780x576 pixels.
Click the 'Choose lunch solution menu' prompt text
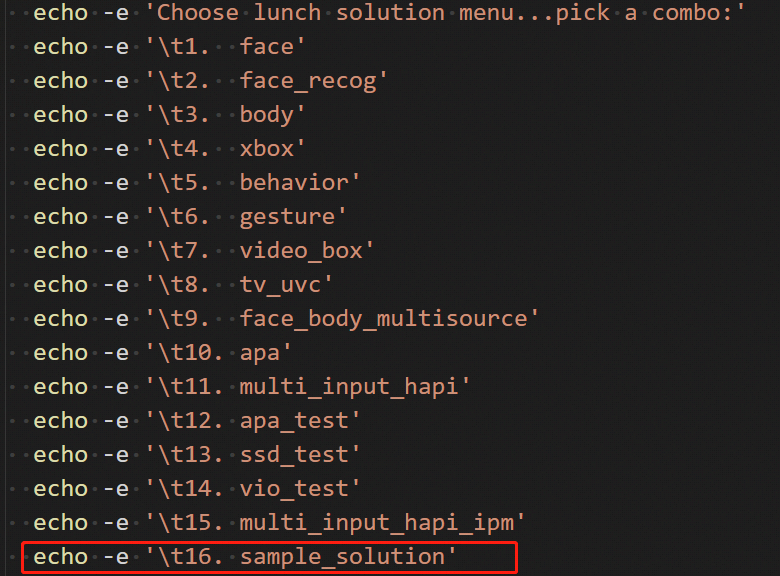click(350, 13)
